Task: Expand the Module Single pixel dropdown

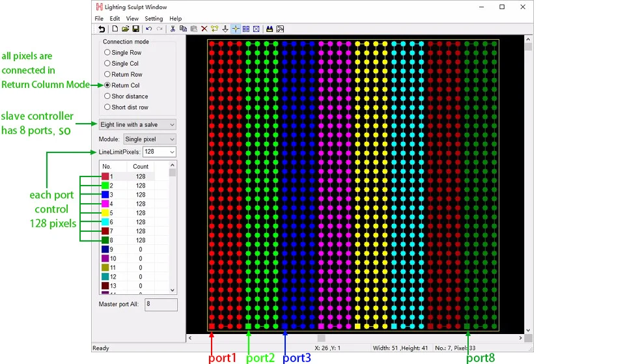Action: [150, 139]
